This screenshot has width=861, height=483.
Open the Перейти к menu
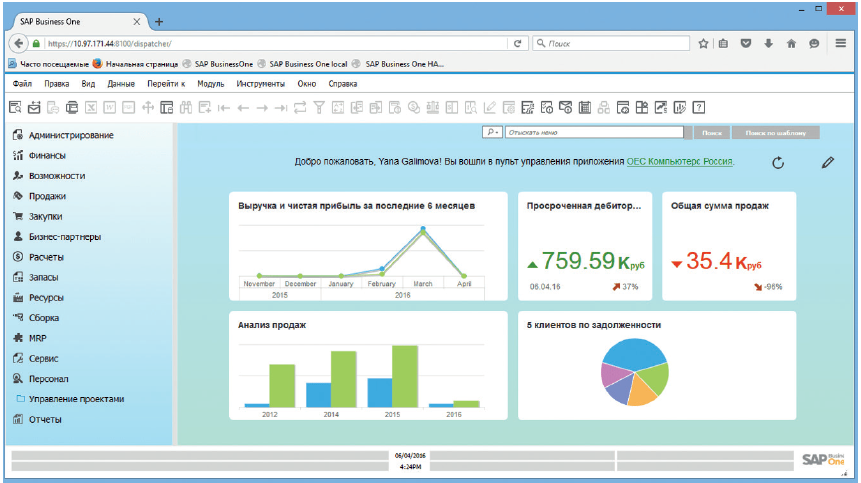coord(166,84)
